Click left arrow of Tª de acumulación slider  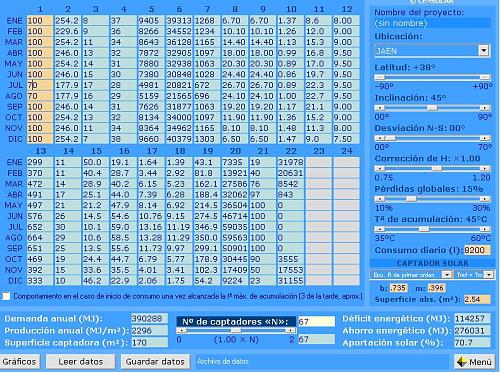click(380, 229)
